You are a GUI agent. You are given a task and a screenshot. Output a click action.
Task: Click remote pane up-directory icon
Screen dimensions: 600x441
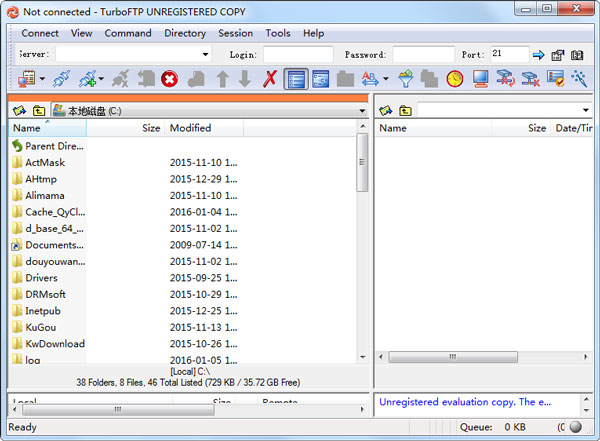pyautogui.click(x=405, y=111)
